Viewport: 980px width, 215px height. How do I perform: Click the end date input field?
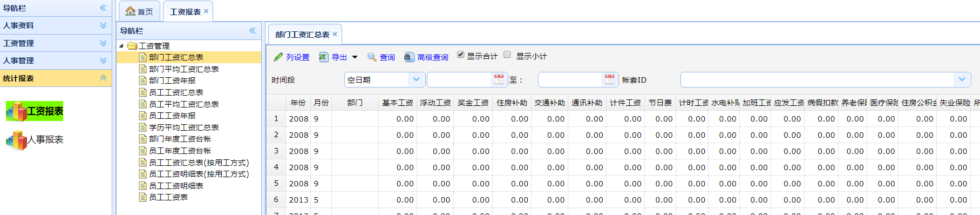pyautogui.click(x=570, y=80)
